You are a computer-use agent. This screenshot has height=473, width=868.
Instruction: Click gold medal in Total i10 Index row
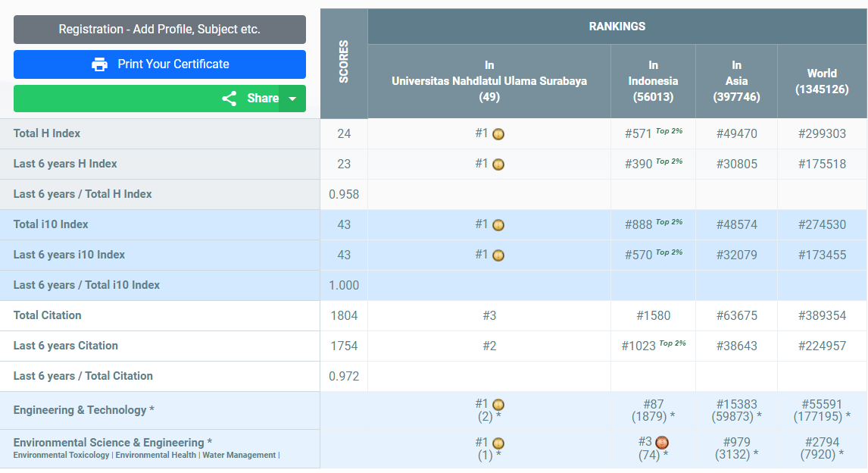click(x=498, y=225)
